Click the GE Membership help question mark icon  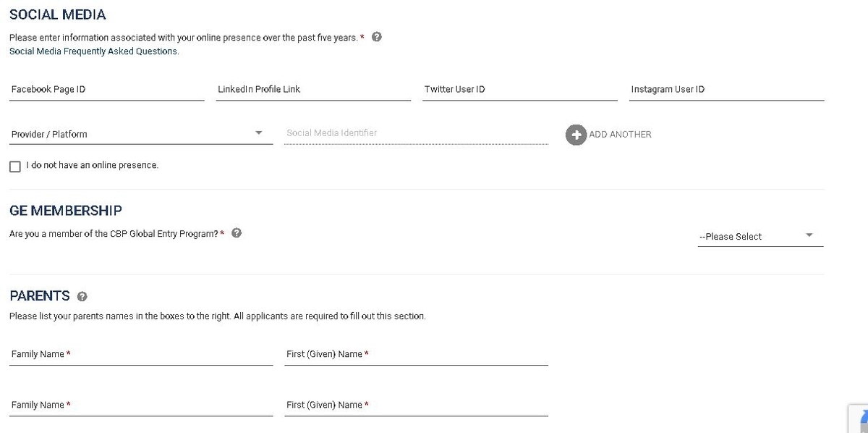236,233
